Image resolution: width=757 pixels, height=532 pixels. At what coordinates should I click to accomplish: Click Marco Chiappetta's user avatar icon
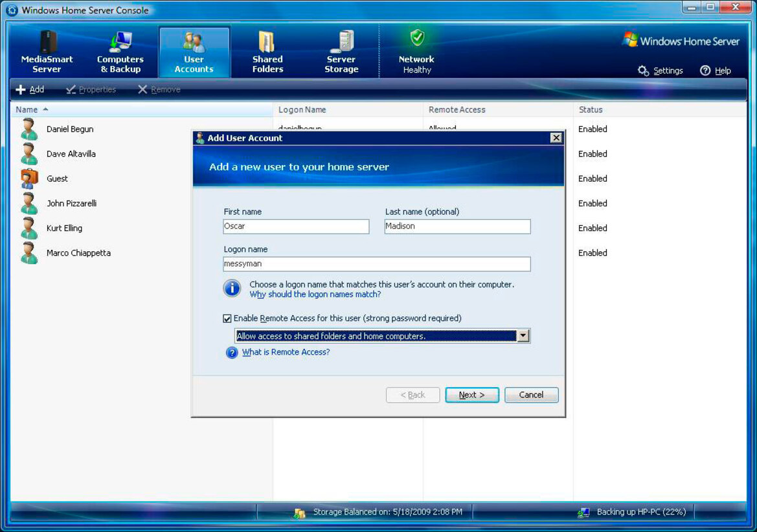point(29,253)
